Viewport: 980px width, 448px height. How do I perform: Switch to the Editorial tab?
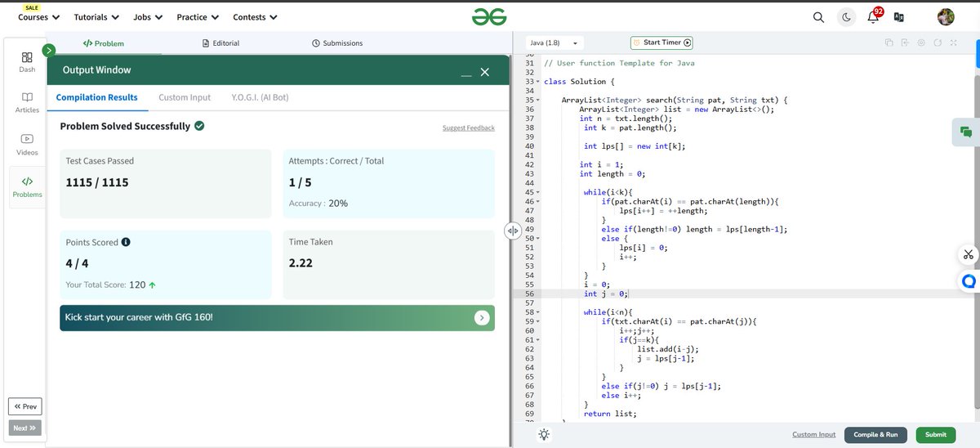point(220,43)
